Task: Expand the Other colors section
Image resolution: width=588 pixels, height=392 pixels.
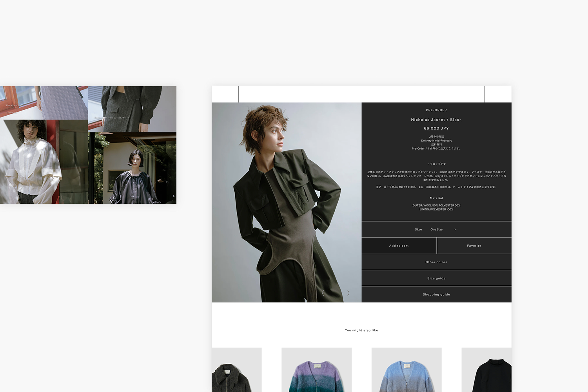Action: 436,262
